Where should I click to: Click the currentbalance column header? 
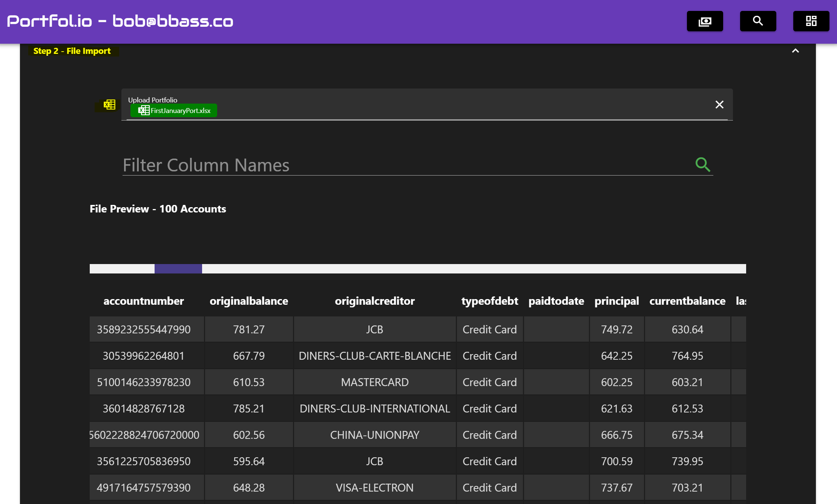[687, 301]
